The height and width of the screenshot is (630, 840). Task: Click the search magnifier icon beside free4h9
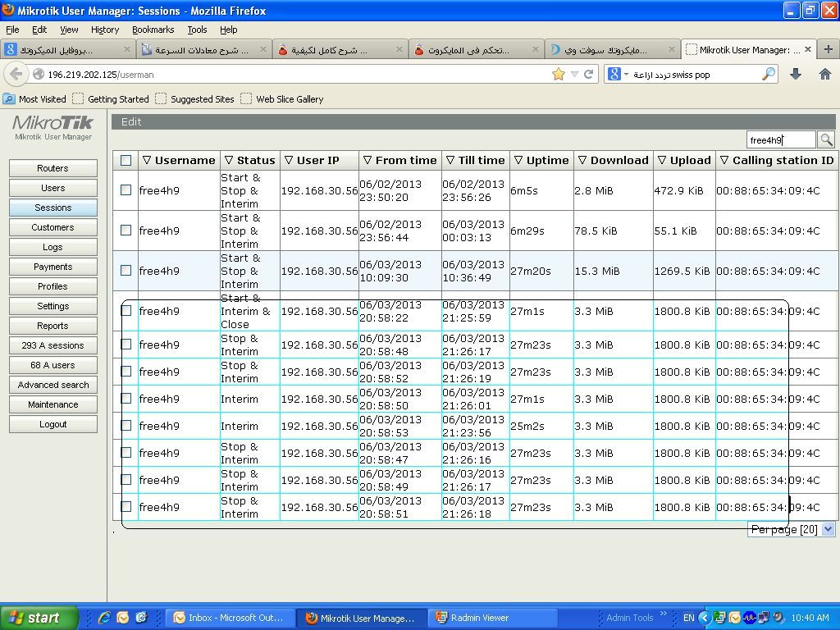826,139
